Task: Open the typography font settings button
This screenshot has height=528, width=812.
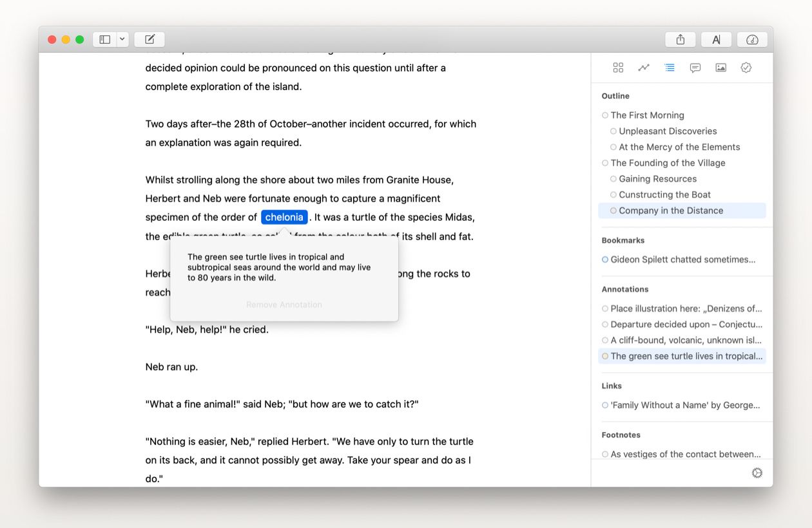Action: click(x=716, y=40)
